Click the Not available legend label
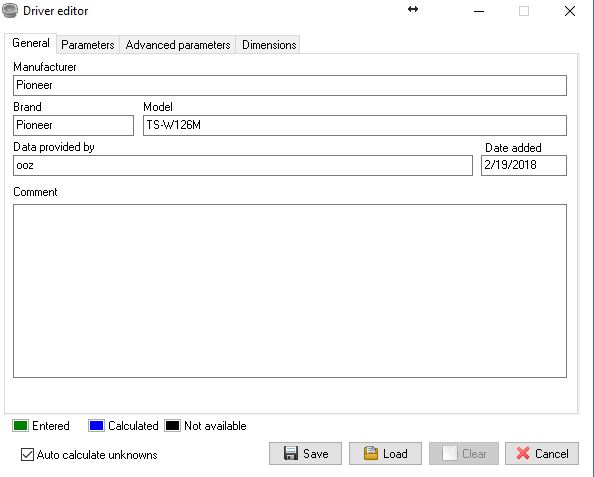Image resolution: width=594 pixels, height=477 pixels. coord(215,426)
